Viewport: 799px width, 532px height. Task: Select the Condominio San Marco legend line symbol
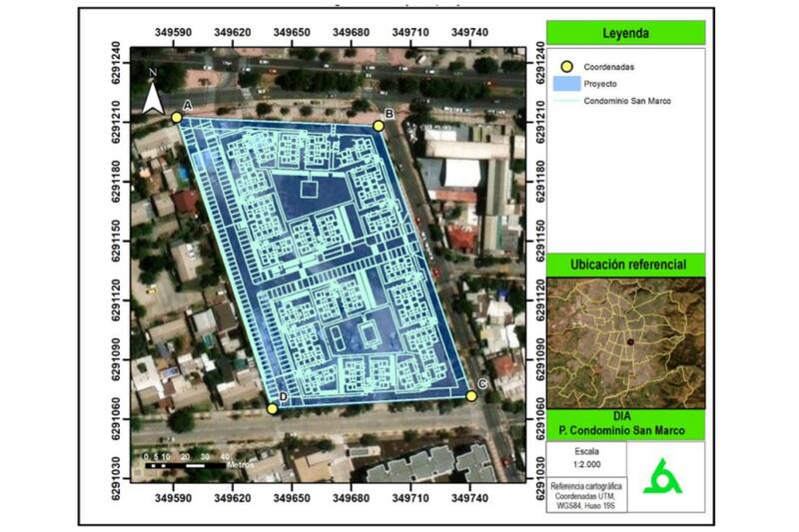[x=568, y=100]
